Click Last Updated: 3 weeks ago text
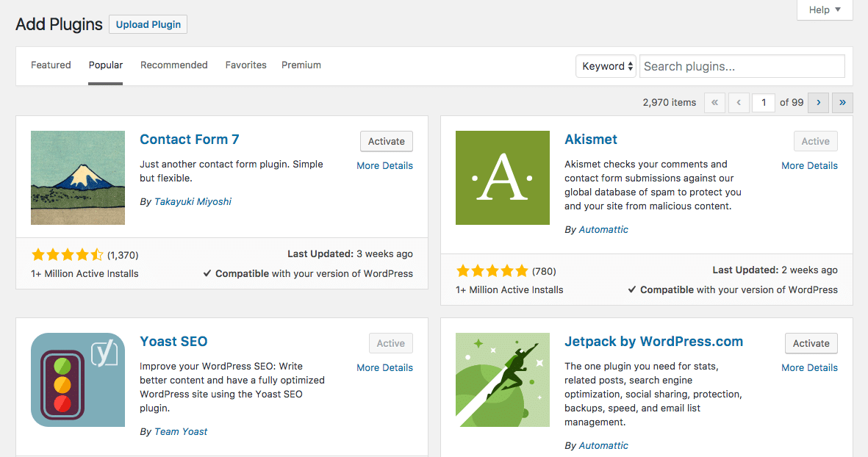 (x=350, y=254)
